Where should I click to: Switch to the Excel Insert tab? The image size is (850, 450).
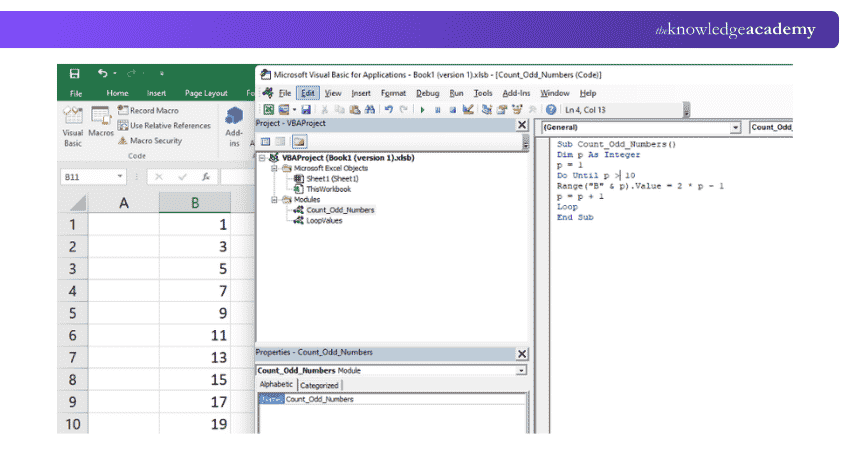point(156,93)
